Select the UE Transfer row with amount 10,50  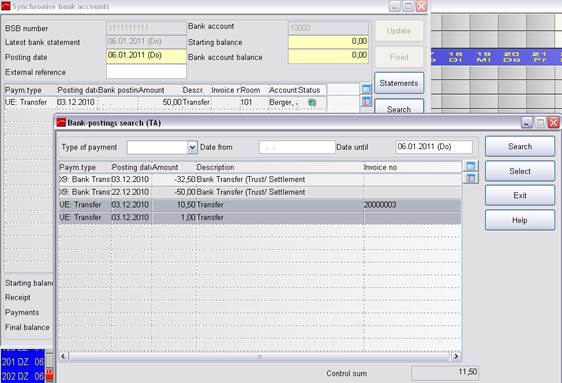[x=260, y=205]
